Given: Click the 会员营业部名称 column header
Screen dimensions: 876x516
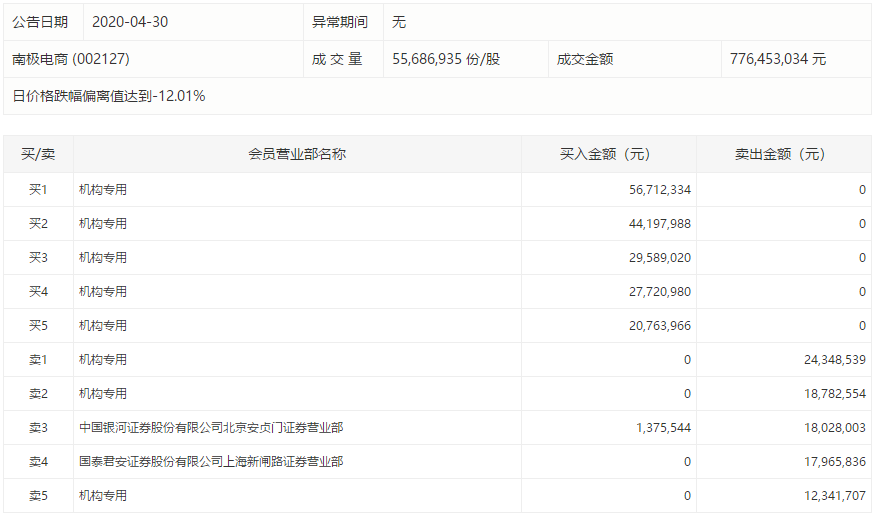Looking at the screenshot, I should (x=297, y=154).
